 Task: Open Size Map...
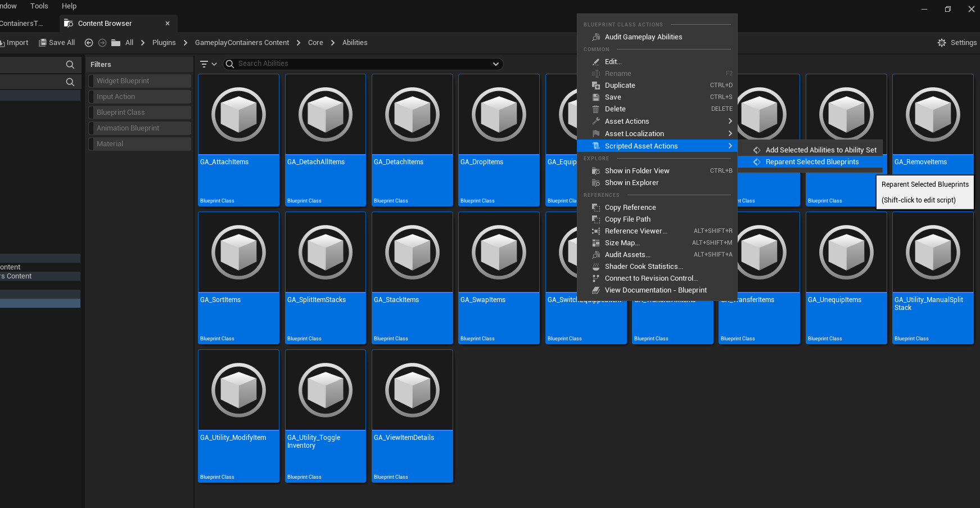coord(657,243)
